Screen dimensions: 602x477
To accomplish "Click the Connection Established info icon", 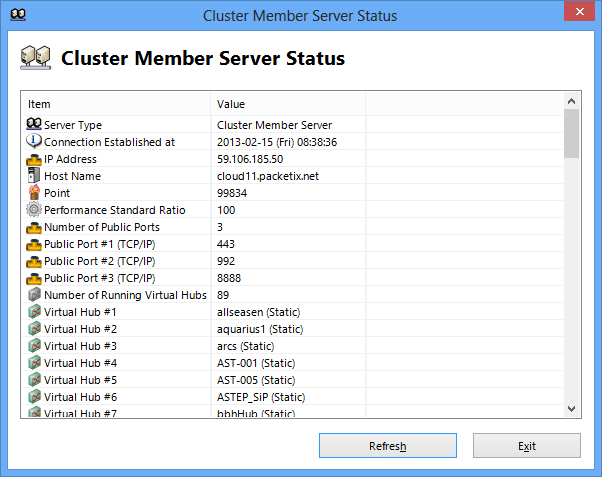I will (x=34, y=142).
